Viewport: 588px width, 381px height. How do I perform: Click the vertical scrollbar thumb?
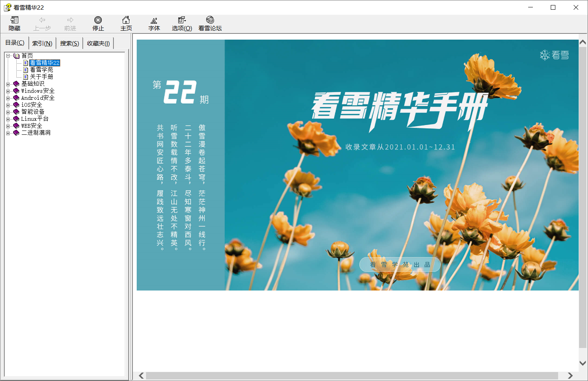[583, 197]
